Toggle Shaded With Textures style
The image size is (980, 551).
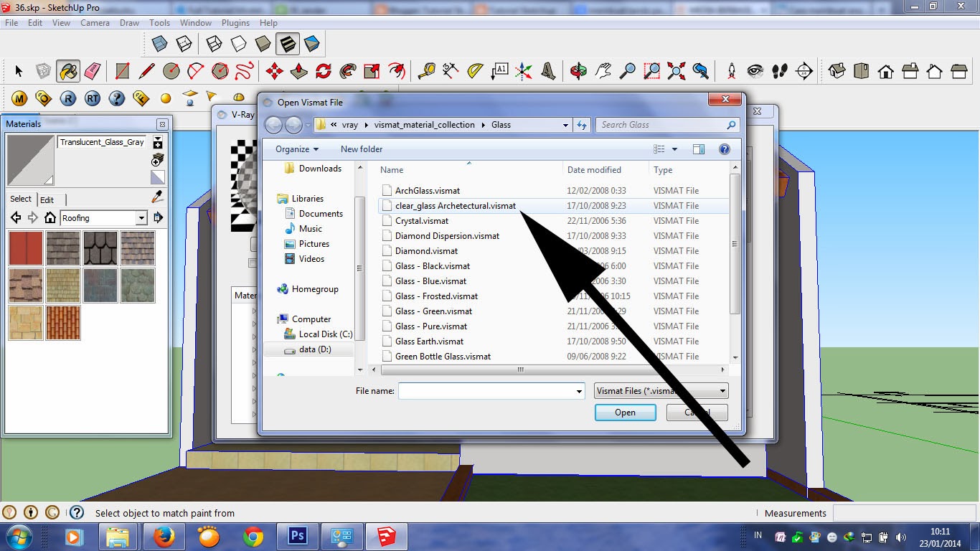[288, 44]
